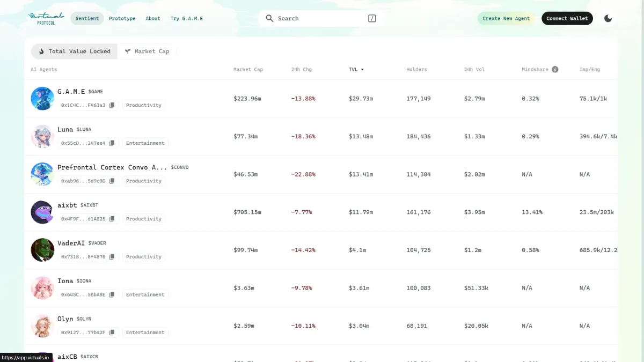Viewport: 644px width, 362px height.
Task: Copy the Prefrontal Cortex Convo contract address
Action: coord(112,181)
